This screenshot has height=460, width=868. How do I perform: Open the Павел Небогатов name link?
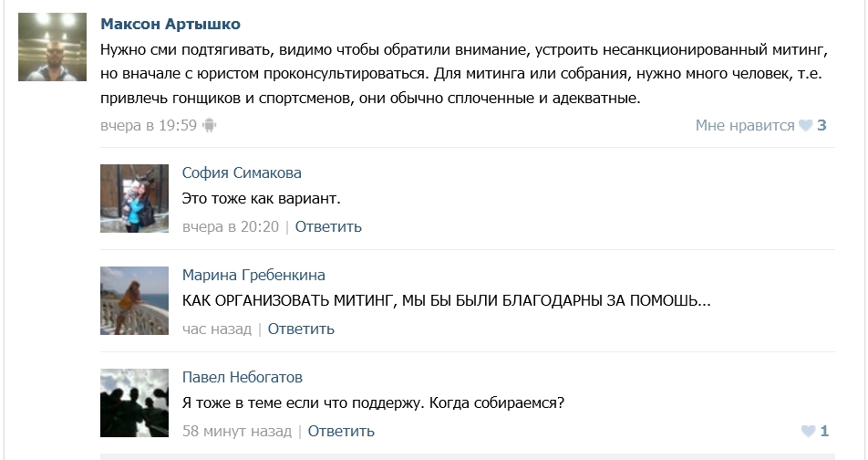point(243,378)
